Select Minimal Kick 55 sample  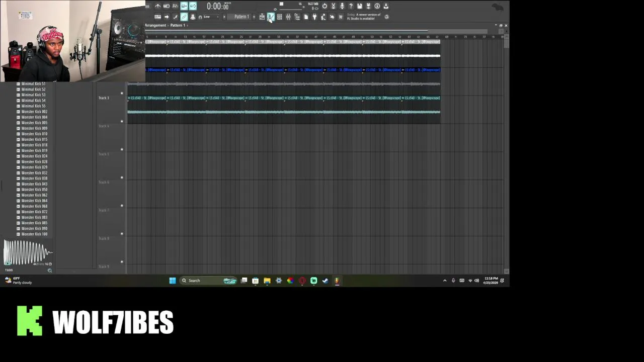pyautogui.click(x=33, y=106)
